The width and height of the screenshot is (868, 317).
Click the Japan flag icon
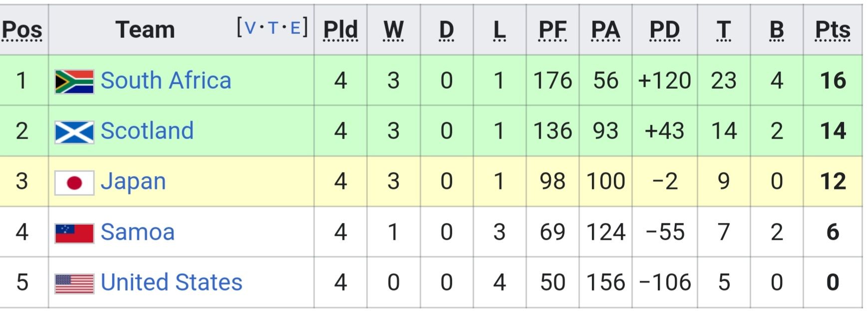tap(74, 182)
